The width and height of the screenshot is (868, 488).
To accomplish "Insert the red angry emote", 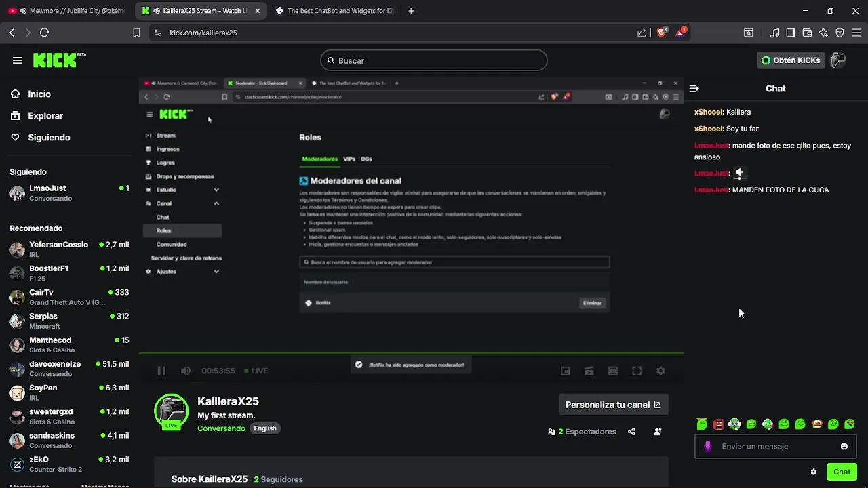I will coord(718,424).
